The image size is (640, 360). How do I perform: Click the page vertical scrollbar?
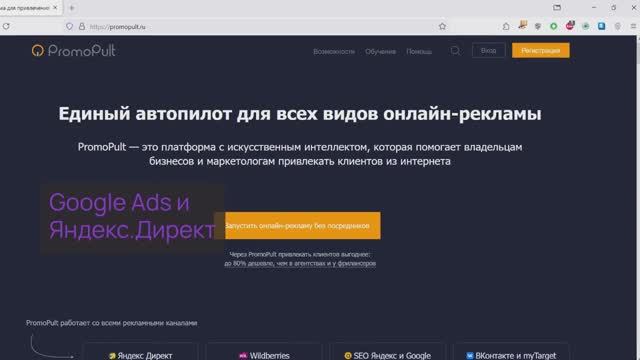click(638, 198)
